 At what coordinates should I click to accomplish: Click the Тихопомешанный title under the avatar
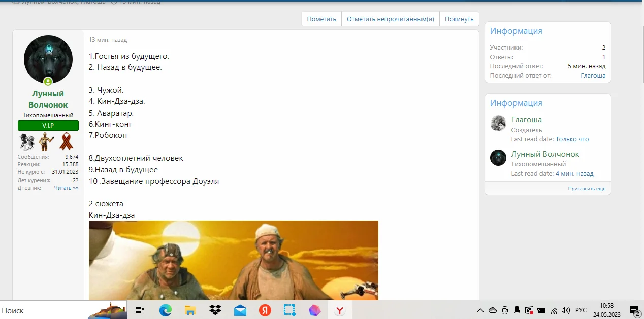click(x=48, y=115)
